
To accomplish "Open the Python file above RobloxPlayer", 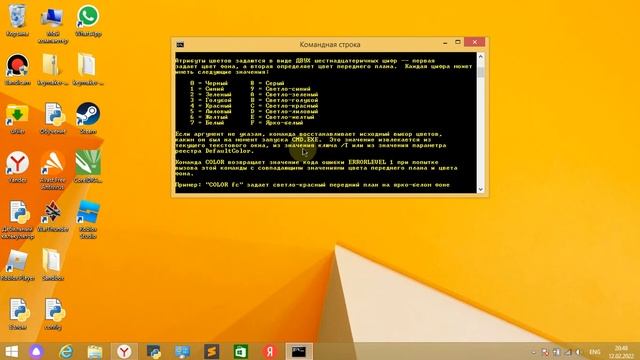I will coord(17,219).
